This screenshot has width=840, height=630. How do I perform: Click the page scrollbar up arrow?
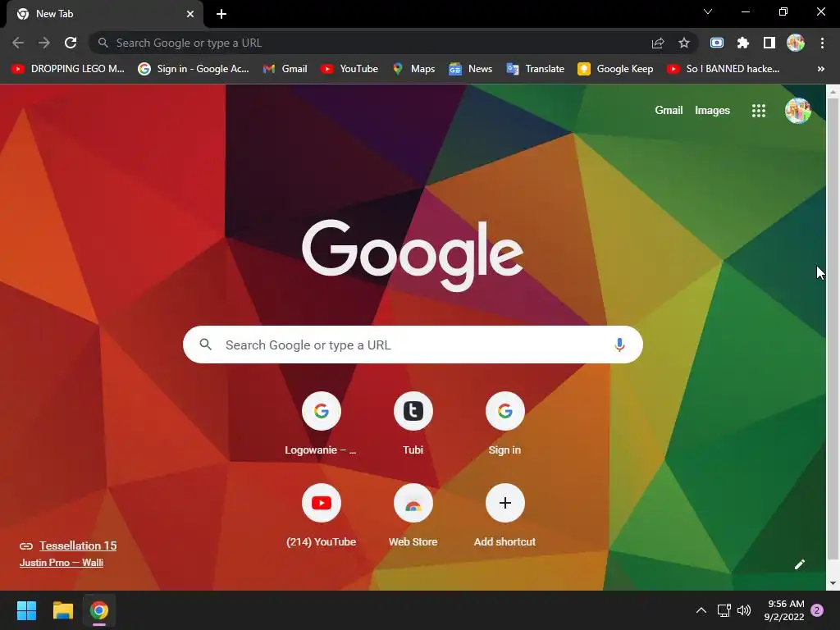(x=833, y=92)
